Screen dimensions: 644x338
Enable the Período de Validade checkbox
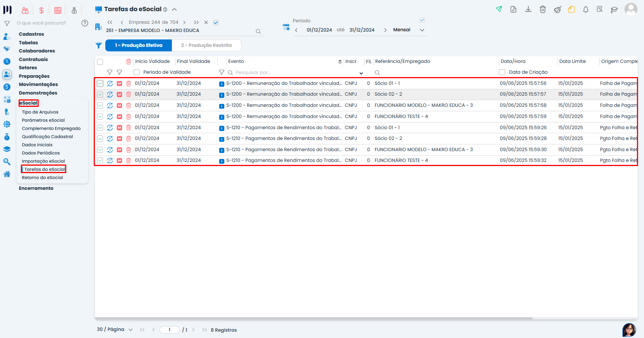click(x=137, y=72)
